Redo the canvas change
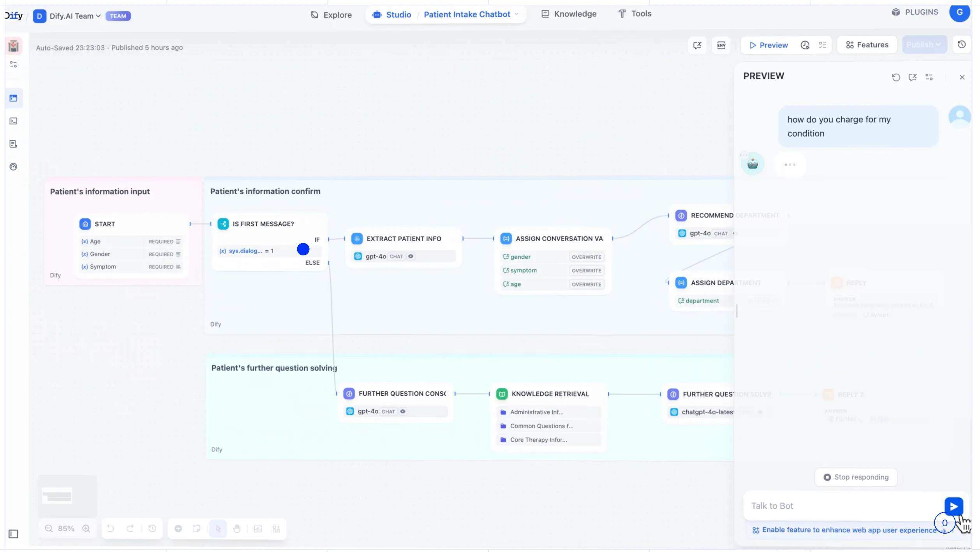The image size is (980, 552). (130, 529)
